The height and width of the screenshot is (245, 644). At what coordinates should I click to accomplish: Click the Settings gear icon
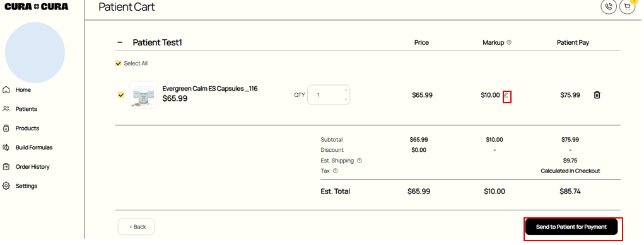pyautogui.click(x=6, y=186)
